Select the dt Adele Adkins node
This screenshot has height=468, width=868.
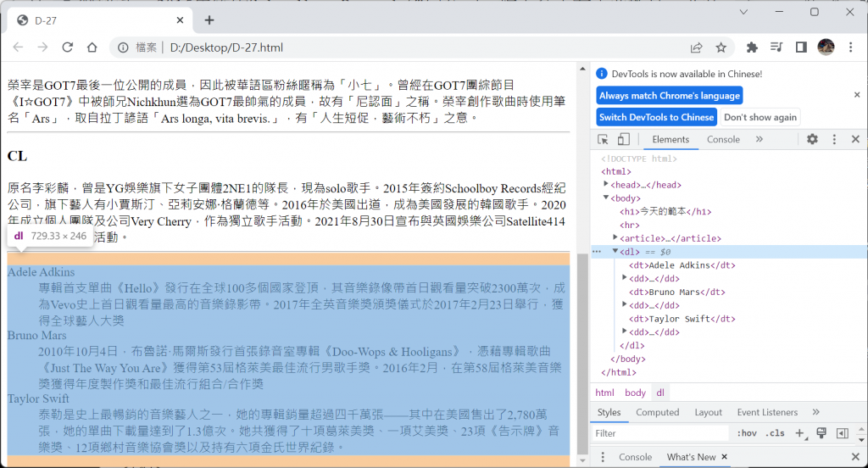point(682,265)
